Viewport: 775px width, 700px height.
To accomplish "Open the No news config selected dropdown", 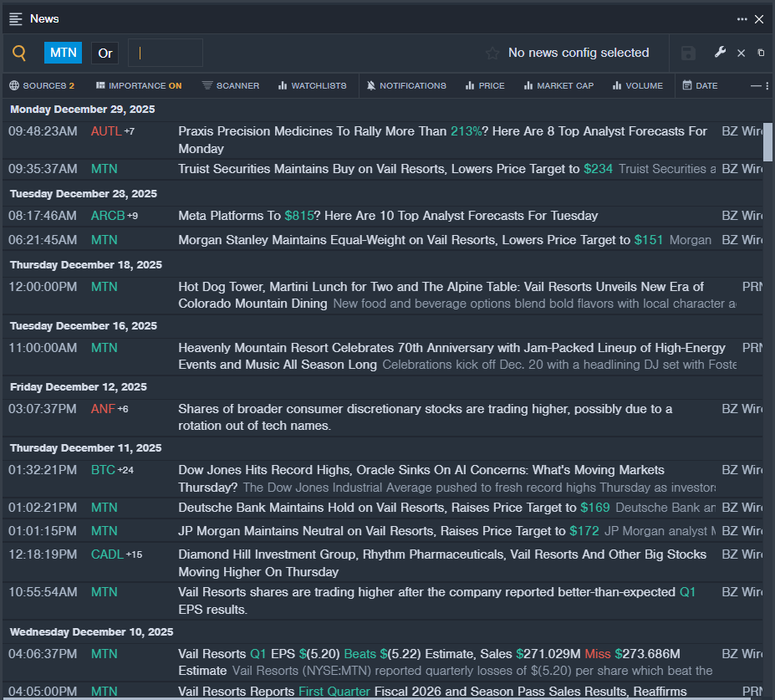I will (579, 54).
